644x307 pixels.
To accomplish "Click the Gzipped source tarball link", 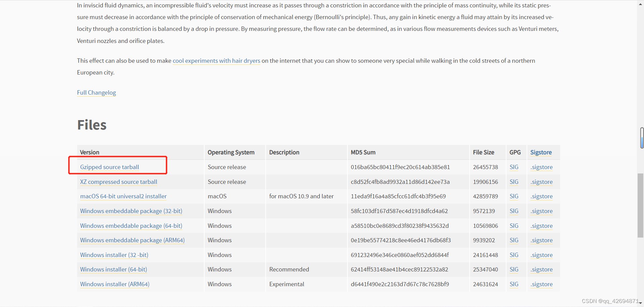I will 109,167.
